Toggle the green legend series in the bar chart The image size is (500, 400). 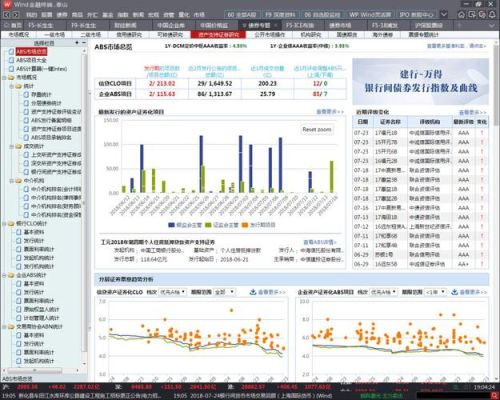(x=222, y=225)
